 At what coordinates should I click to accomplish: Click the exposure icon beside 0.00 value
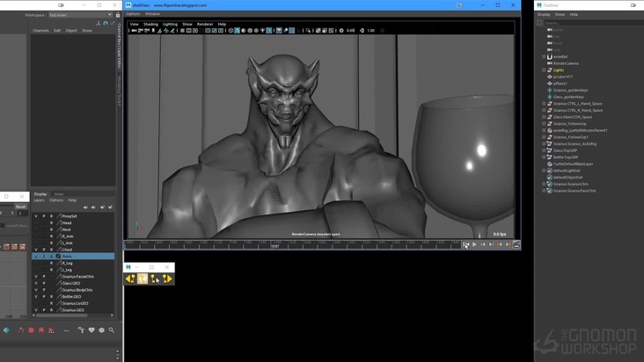click(x=341, y=31)
